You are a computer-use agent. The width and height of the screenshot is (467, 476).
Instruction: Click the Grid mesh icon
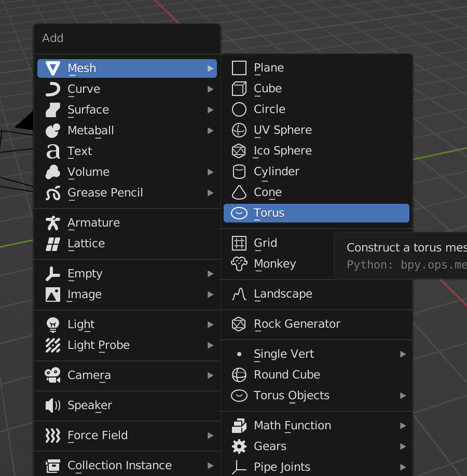[239, 243]
